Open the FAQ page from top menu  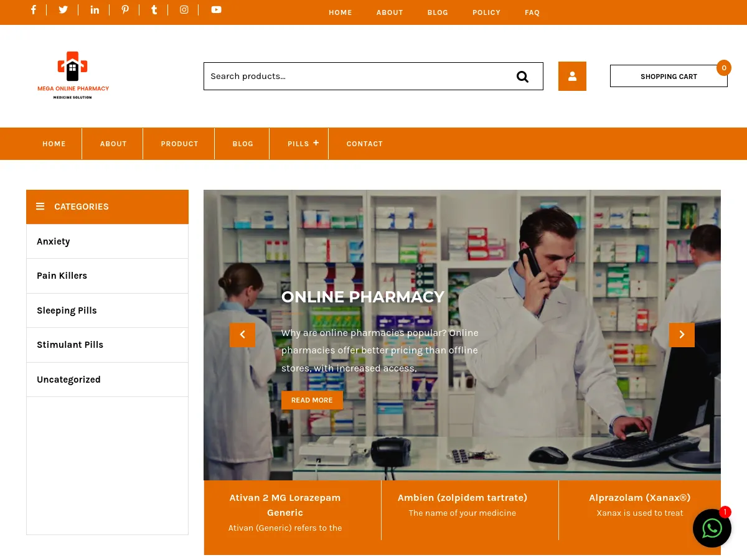pyautogui.click(x=532, y=12)
